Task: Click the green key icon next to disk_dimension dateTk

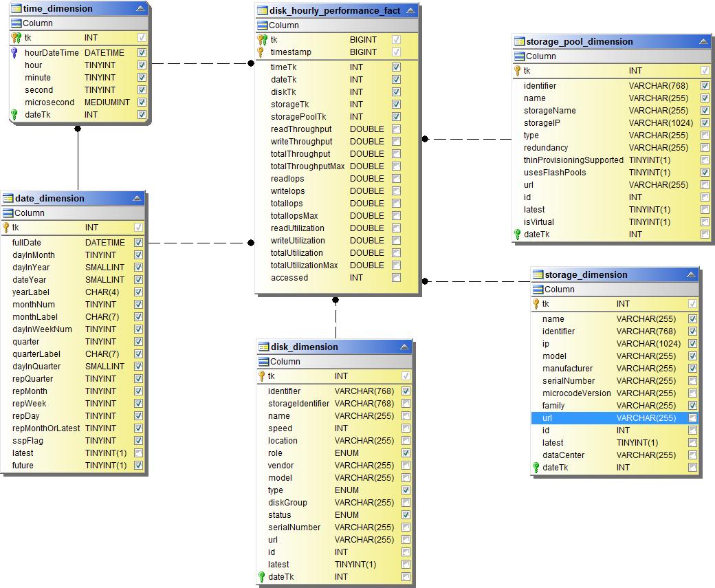Action: click(x=261, y=577)
